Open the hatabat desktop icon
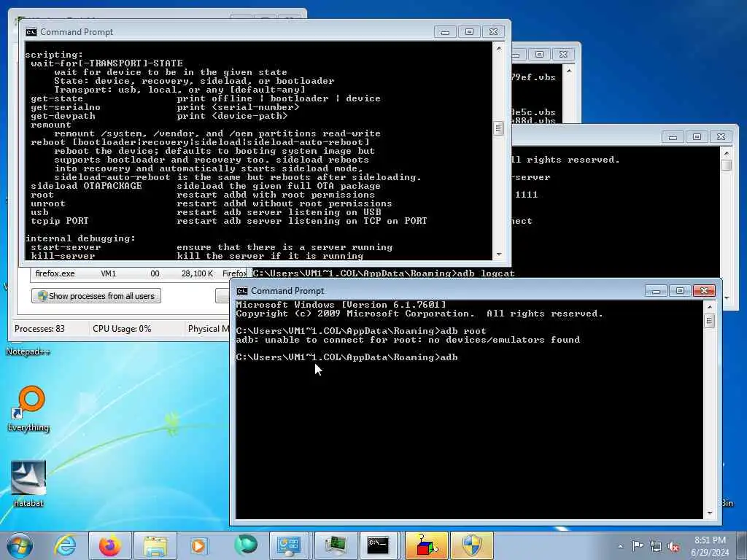This screenshot has width=747, height=560. tap(28, 484)
